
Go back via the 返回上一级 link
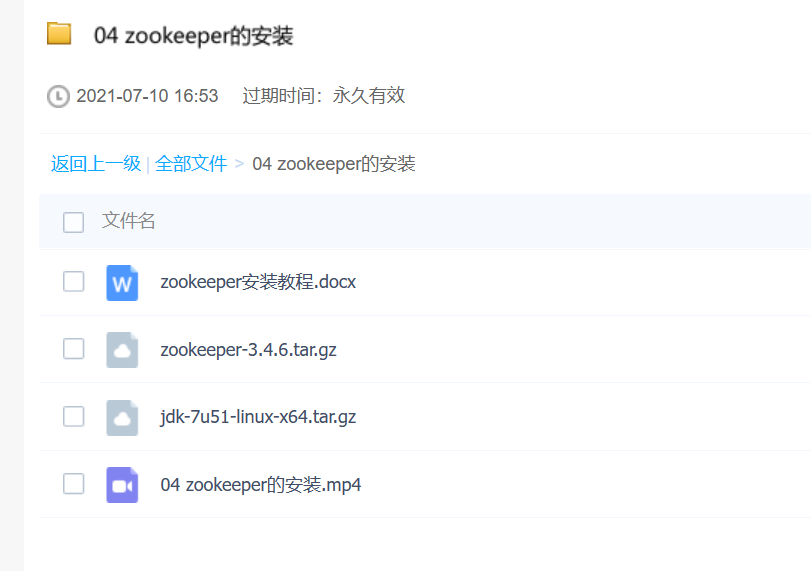tap(96, 164)
